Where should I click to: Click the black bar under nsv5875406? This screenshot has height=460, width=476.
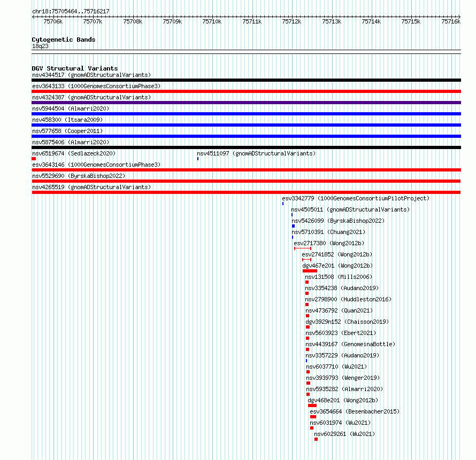click(x=246, y=147)
